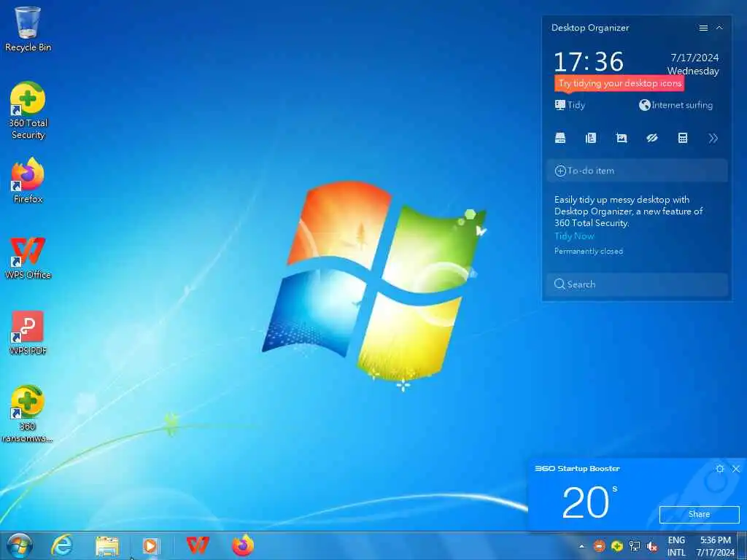Click the 360 Startup Booster title
This screenshot has width=747, height=560.
pyautogui.click(x=578, y=469)
